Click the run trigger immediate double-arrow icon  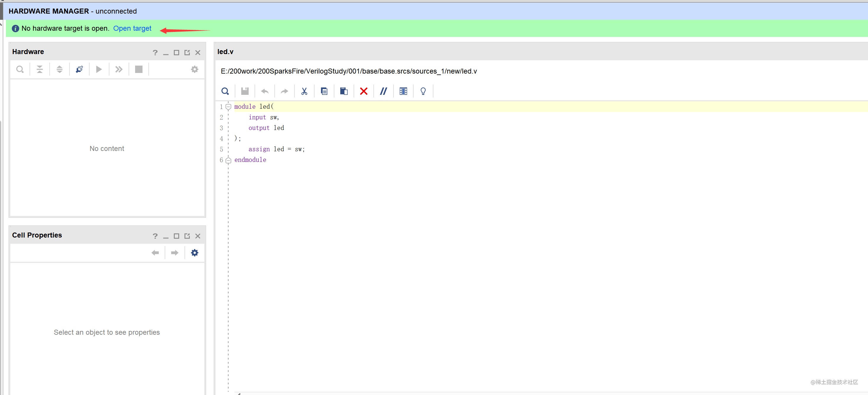[x=119, y=69]
